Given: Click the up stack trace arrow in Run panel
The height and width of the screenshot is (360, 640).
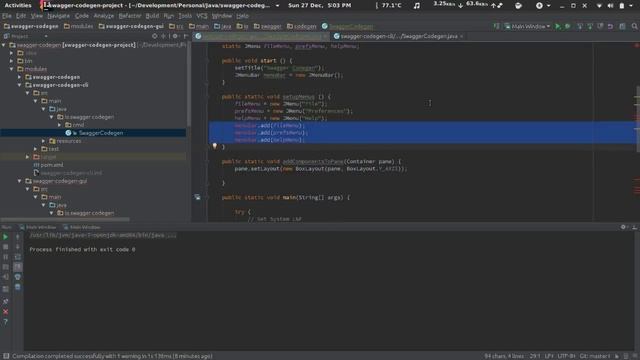Looking at the screenshot, I should click(18, 237).
